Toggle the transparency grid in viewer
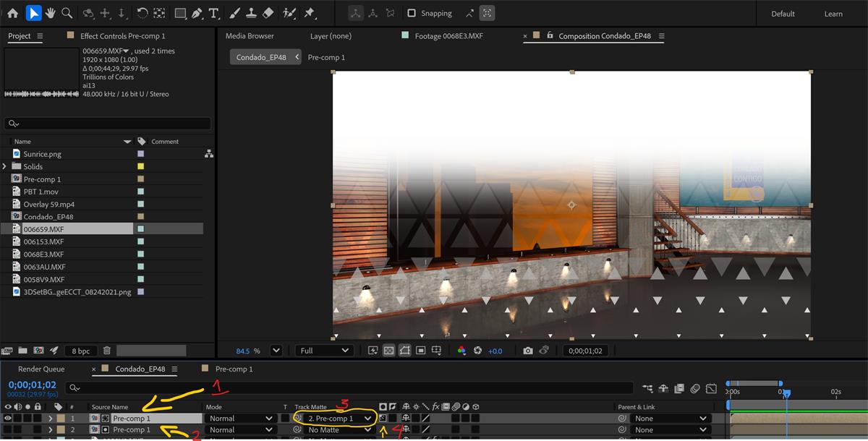This screenshot has width=868, height=441. pyautogui.click(x=388, y=351)
